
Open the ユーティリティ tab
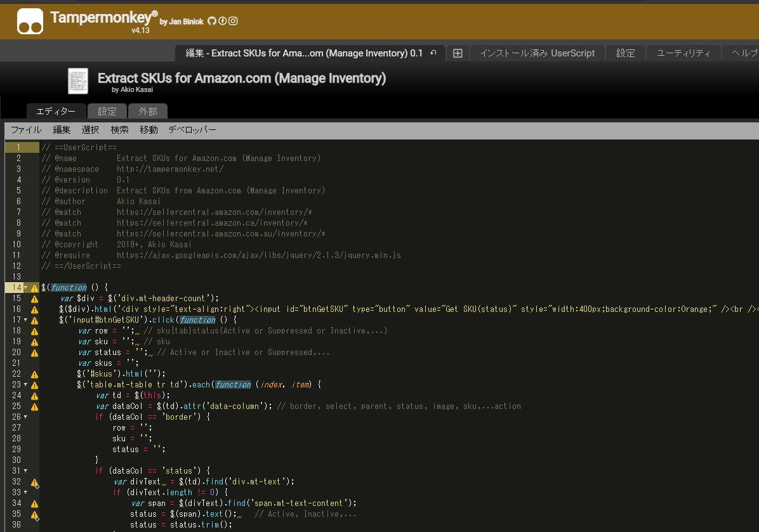[x=683, y=53]
